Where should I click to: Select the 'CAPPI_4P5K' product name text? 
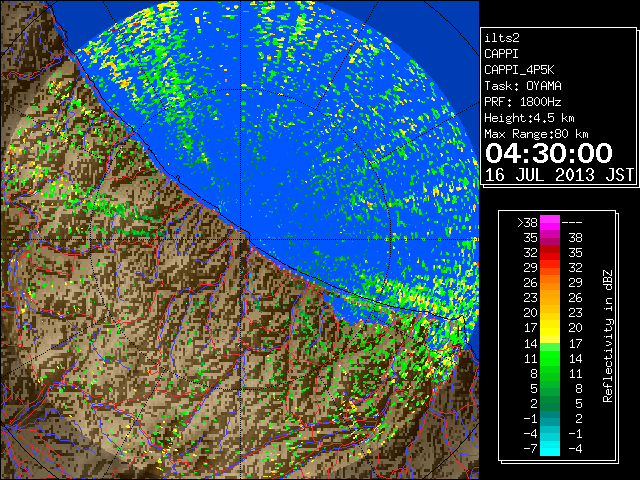519,70
